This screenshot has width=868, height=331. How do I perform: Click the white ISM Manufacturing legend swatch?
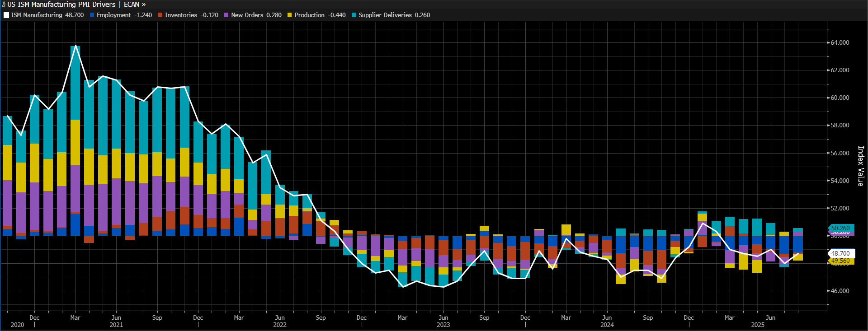[6, 15]
